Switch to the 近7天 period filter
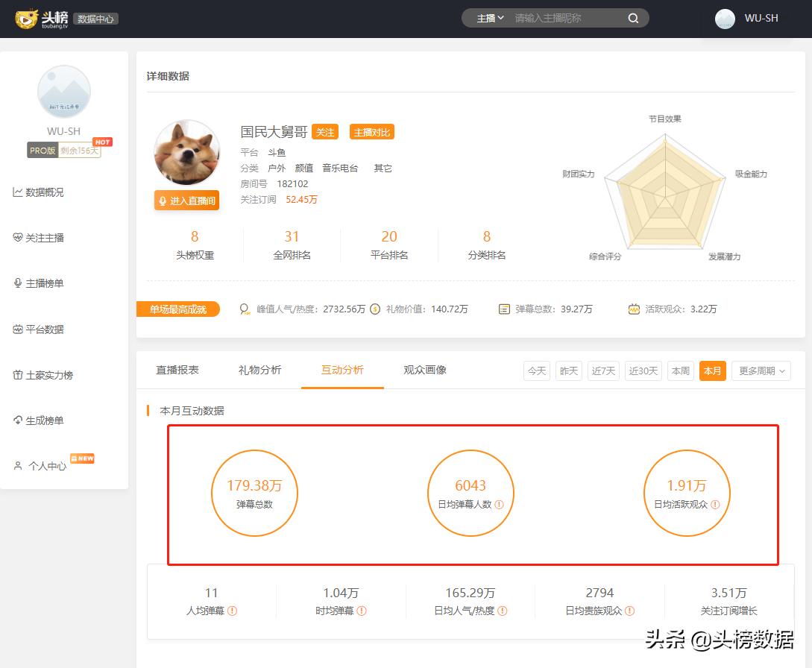 coord(603,371)
